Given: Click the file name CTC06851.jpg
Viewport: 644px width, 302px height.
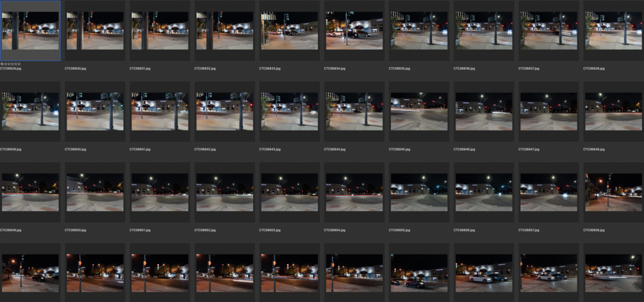Looking at the screenshot, I should (x=140, y=230).
